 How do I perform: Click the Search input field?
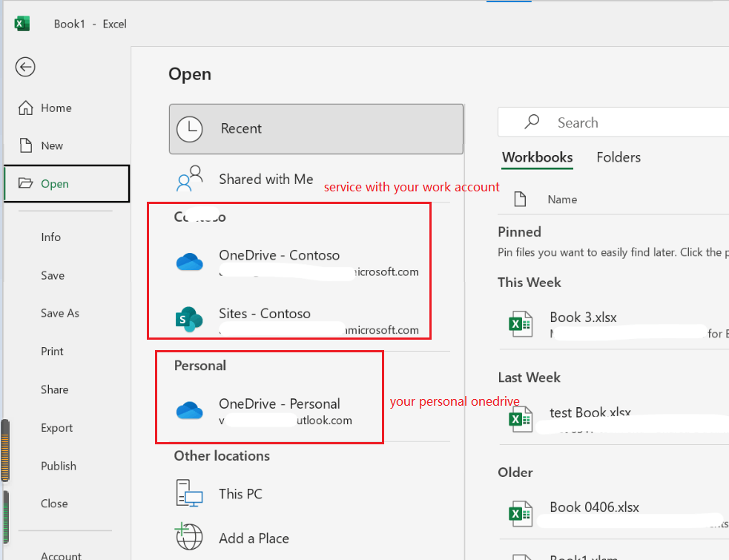[613, 122]
